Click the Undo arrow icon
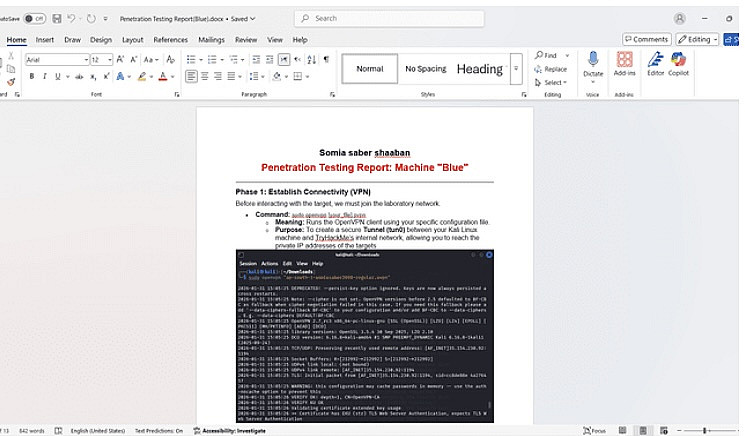The width and height of the screenshot is (745, 436). click(x=71, y=19)
